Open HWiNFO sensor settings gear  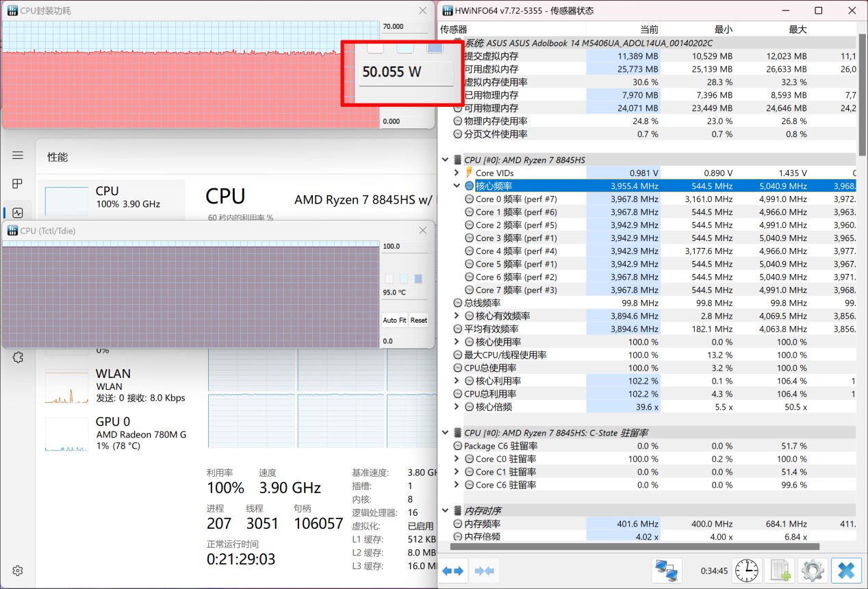pyautogui.click(x=812, y=571)
